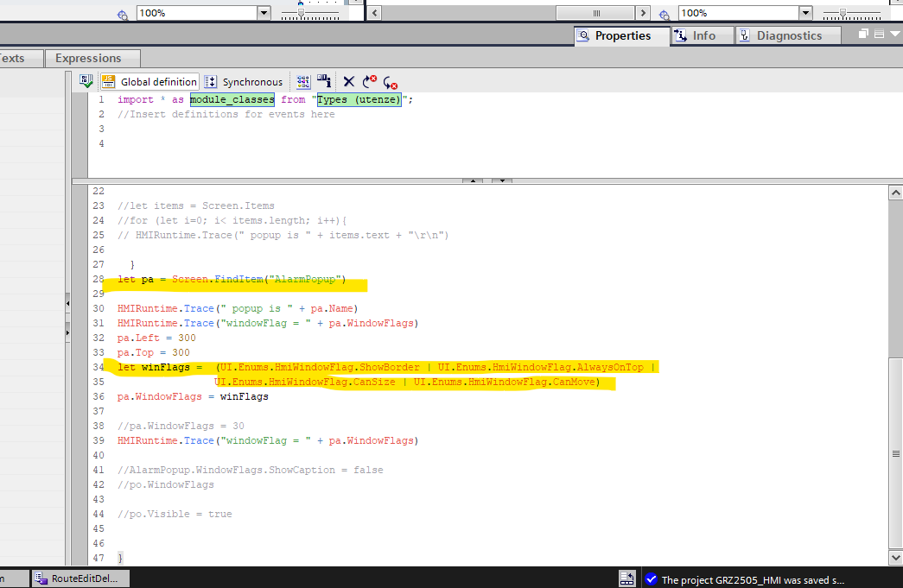This screenshot has width=903, height=588.
Task: Click the info panel icon beside the grid icon
Action: click(324, 81)
